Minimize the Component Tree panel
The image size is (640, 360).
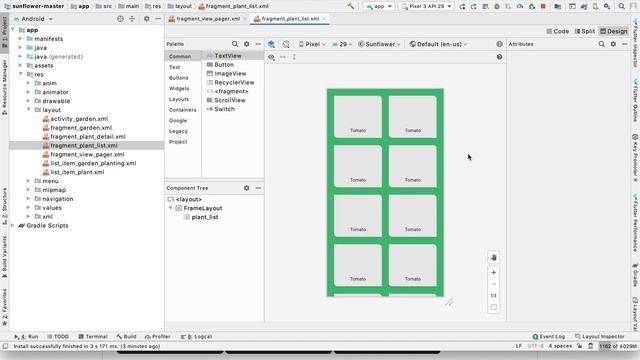(258, 188)
